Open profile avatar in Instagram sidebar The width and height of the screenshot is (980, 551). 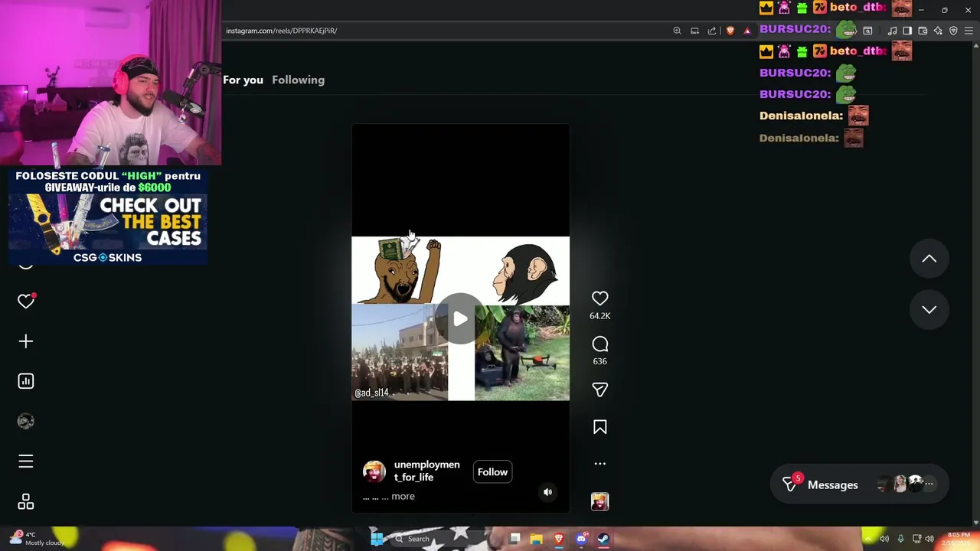coord(26,421)
